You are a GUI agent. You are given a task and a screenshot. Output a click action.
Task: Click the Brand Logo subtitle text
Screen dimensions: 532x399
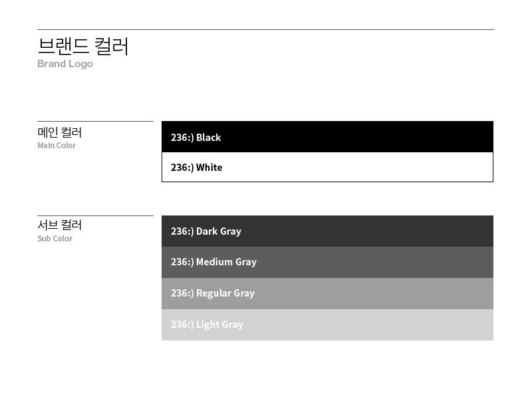coord(65,64)
